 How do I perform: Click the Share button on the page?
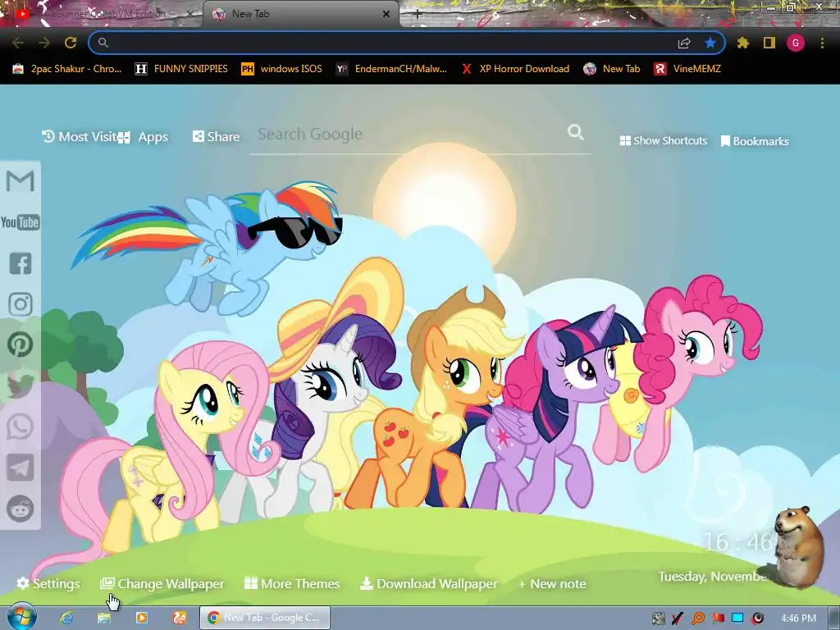[x=216, y=137]
